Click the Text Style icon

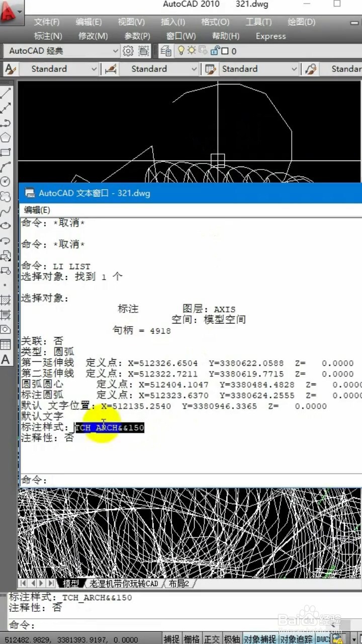coord(10,69)
